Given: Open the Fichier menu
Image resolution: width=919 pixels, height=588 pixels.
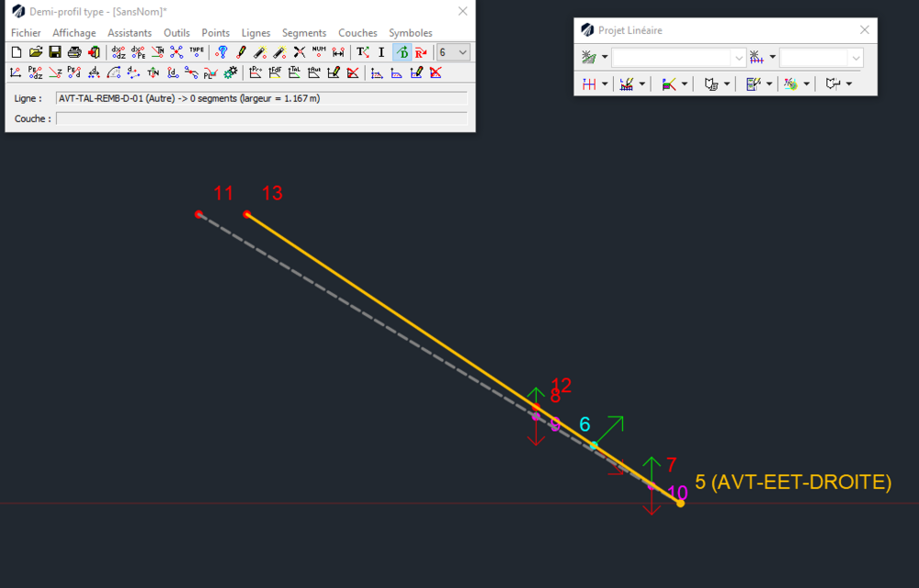Looking at the screenshot, I should [x=26, y=33].
